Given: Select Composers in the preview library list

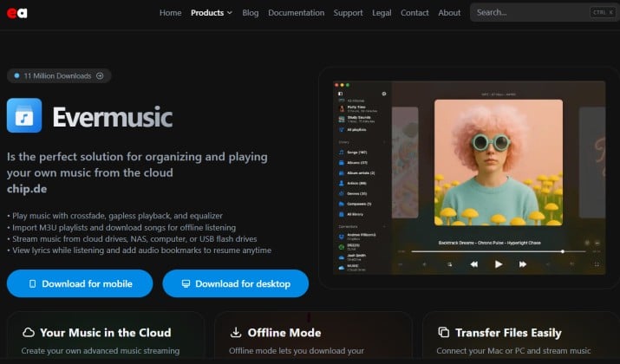Looking at the screenshot, I should coord(355,204).
